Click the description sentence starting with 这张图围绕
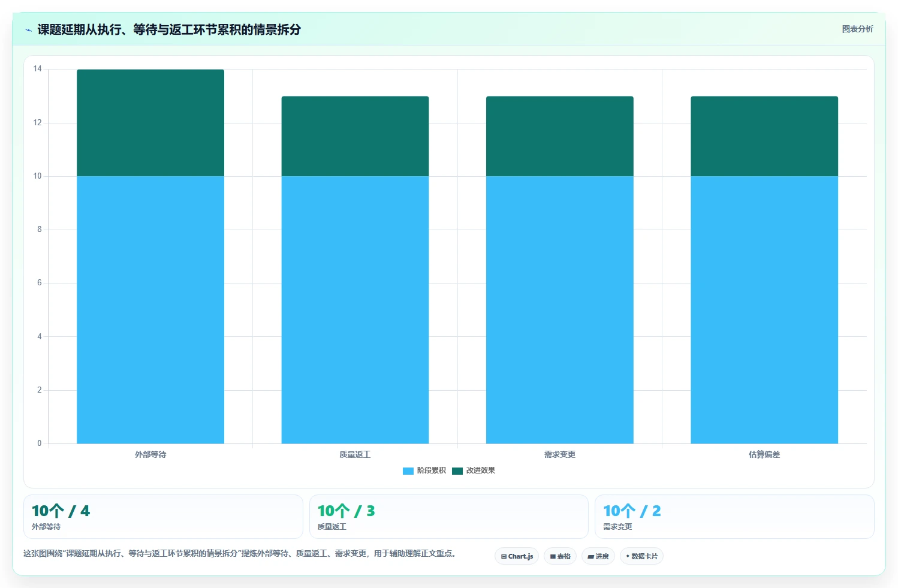This screenshot has width=898, height=588. coord(241,553)
